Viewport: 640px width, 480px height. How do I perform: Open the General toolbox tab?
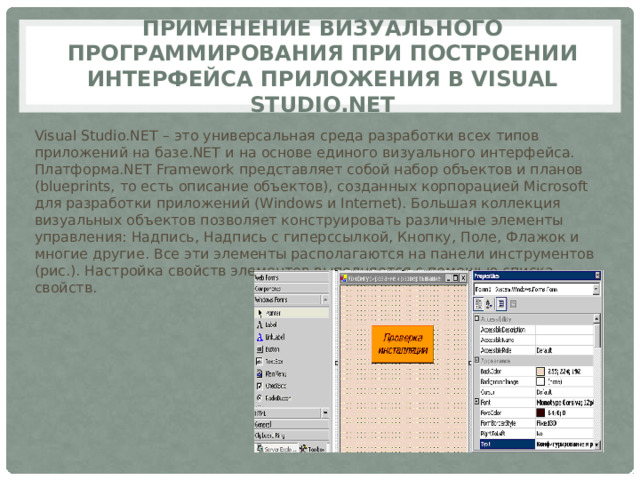coord(291,424)
